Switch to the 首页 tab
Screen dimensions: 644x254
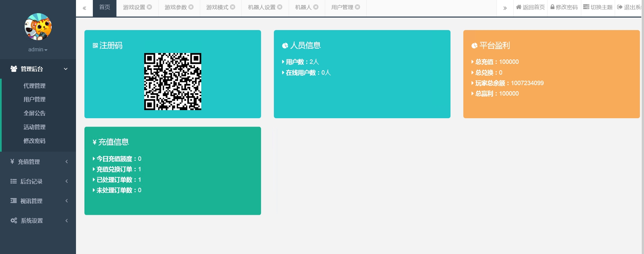point(105,7)
